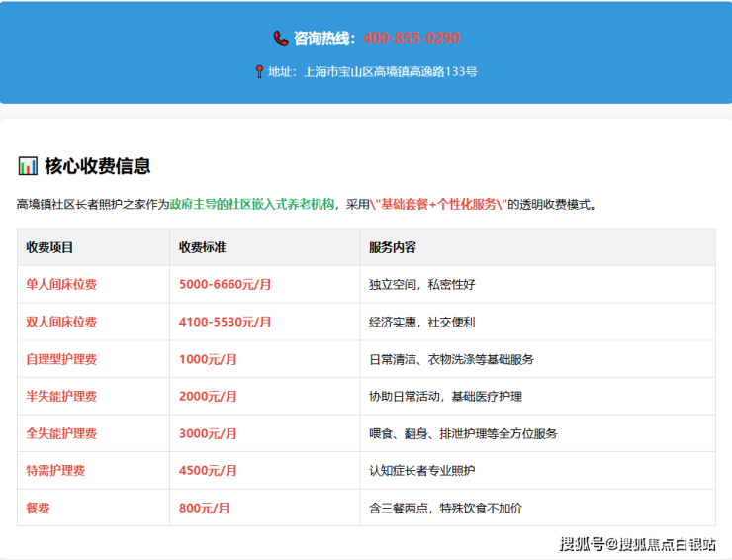
Task: Click the hotline number 400-855-0290
Action: [411, 38]
